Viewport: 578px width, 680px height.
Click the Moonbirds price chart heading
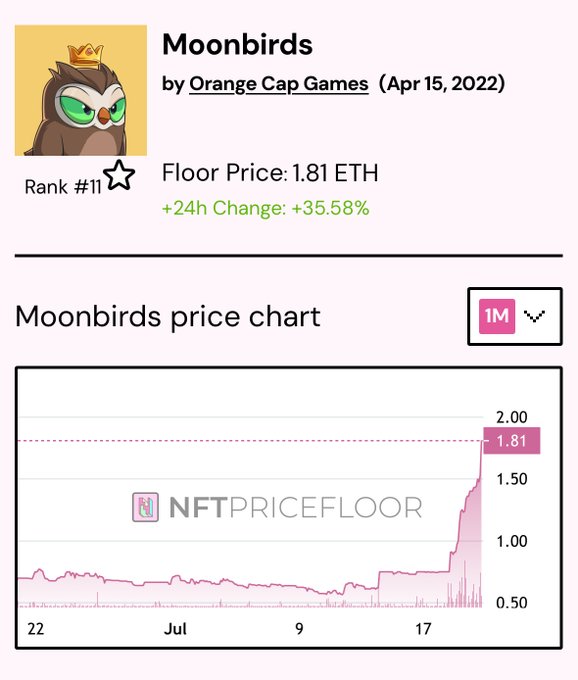tap(168, 317)
